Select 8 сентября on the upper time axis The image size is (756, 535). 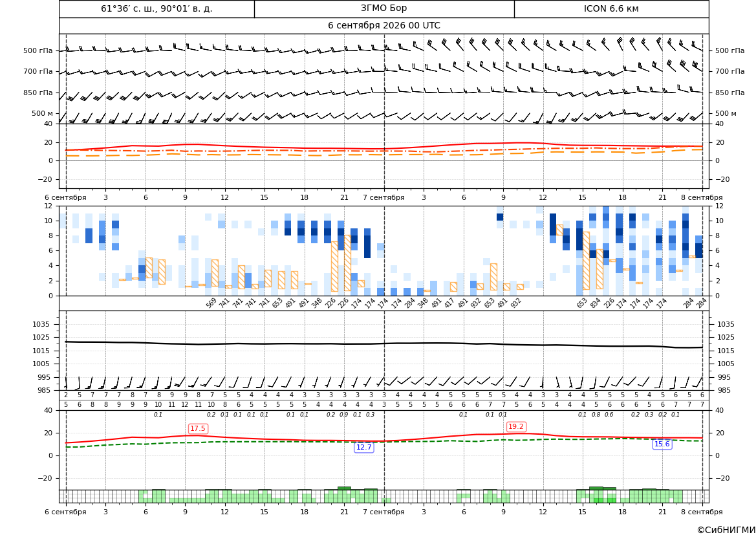702,197
